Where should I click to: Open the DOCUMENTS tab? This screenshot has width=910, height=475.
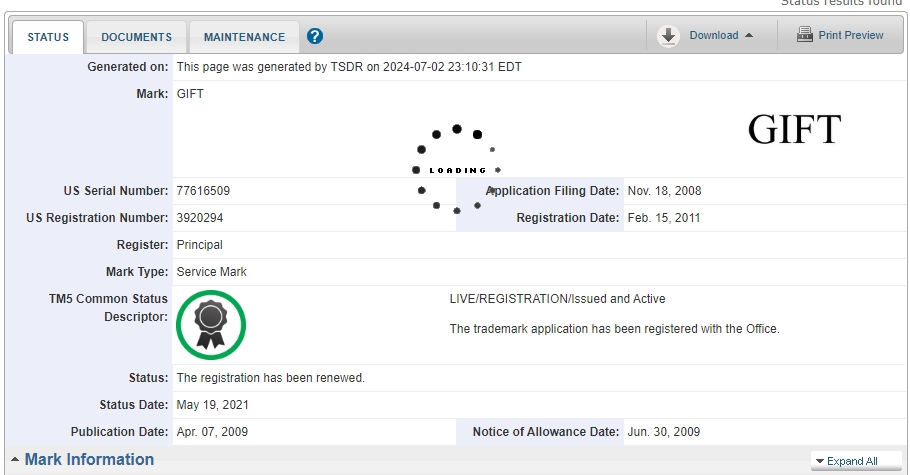(136, 37)
